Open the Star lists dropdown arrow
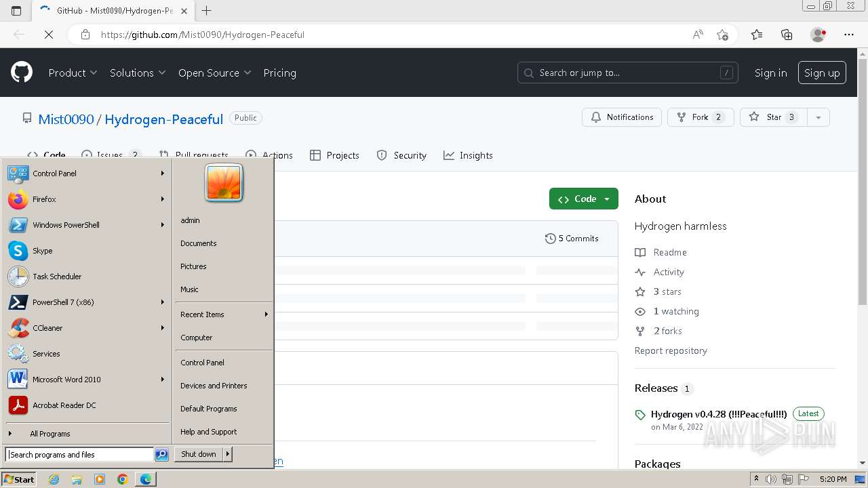 point(818,117)
